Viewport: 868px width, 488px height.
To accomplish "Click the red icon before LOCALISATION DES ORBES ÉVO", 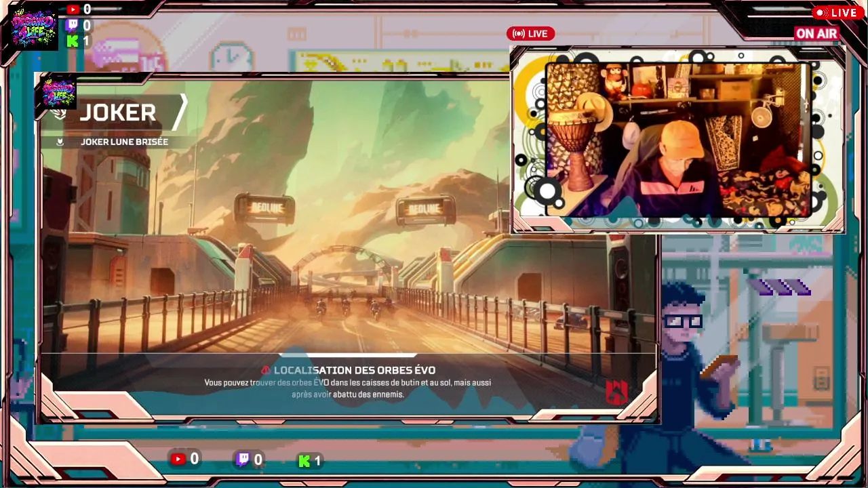I will tap(266, 370).
